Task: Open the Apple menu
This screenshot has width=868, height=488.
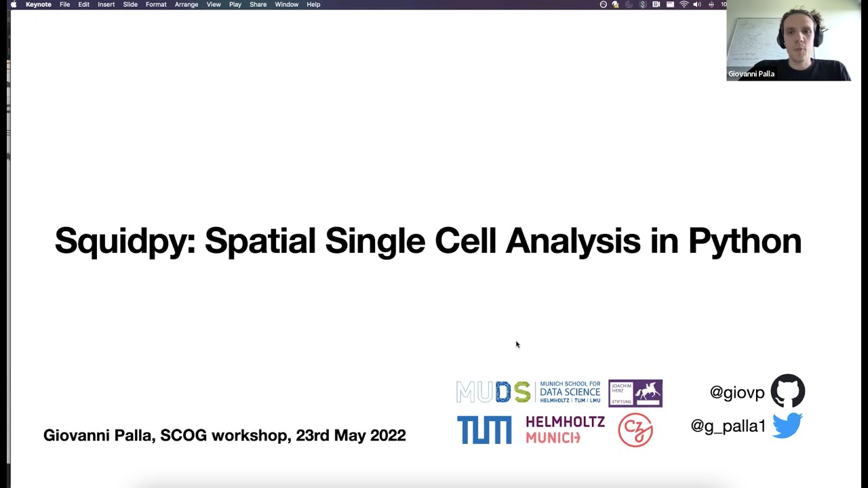Action: 14,4
